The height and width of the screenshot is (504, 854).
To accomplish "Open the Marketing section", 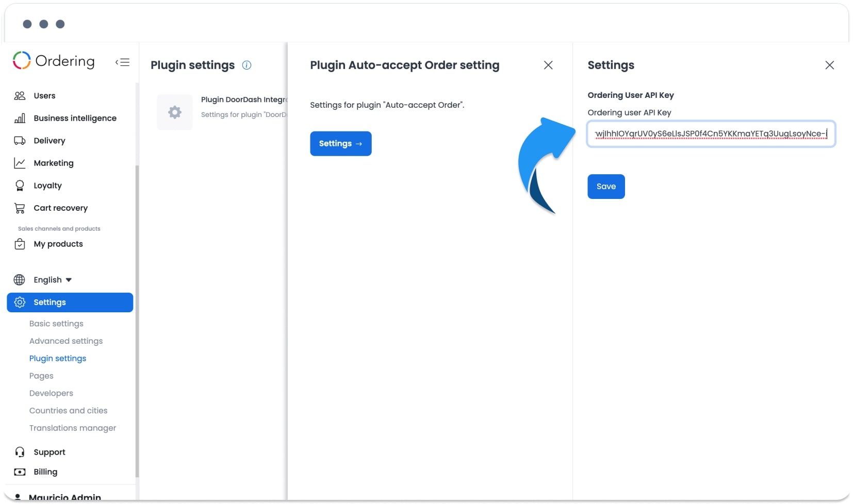I will click(x=54, y=163).
